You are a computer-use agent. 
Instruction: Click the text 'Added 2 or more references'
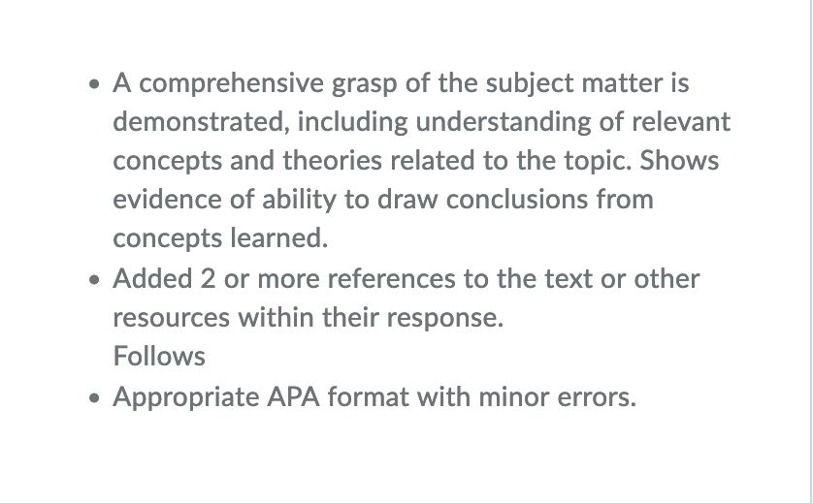pyautogui.click(x=284, y=279)
